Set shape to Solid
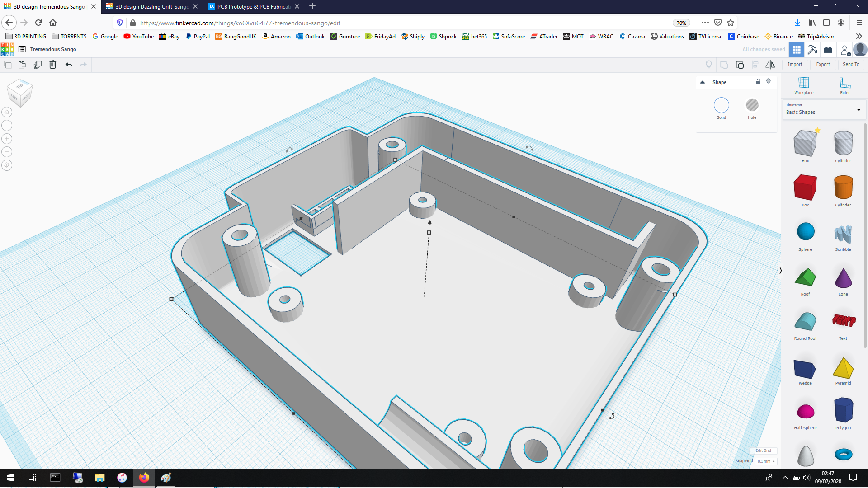 [x=721, y=105]
